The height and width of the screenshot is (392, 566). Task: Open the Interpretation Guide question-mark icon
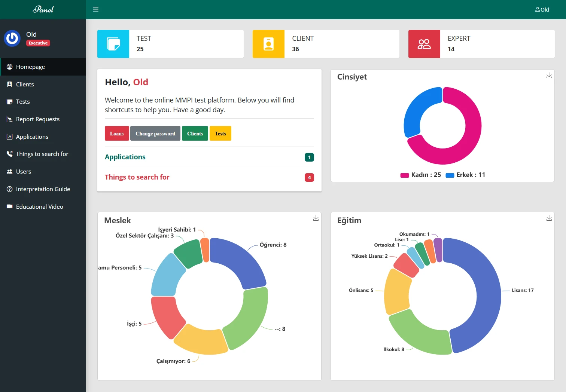click(x=9, y=189)
